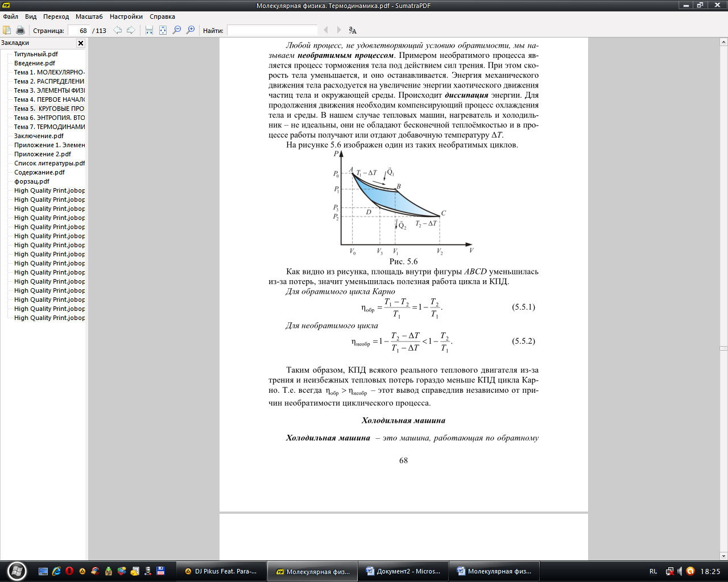728x582 pixels.
Task: Click the Zoom Out magnifier icon
Action: [177, 30]
